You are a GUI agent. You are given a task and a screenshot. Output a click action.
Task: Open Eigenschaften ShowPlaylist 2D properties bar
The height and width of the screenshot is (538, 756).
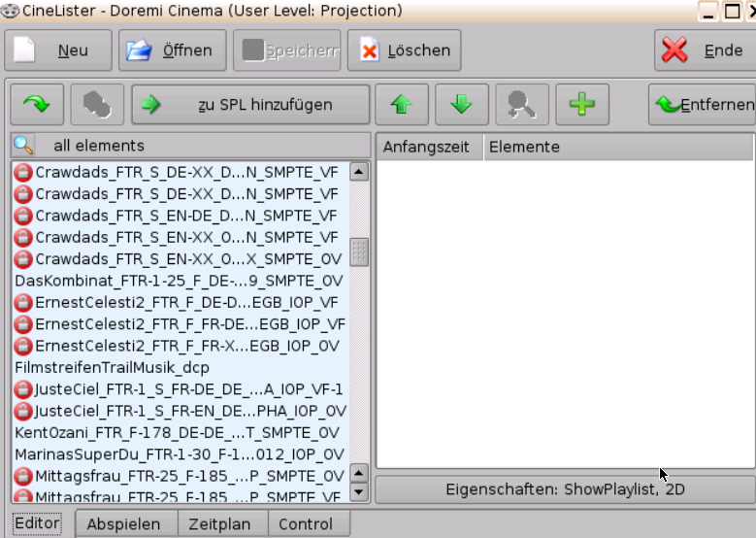(x=565, y=489)
